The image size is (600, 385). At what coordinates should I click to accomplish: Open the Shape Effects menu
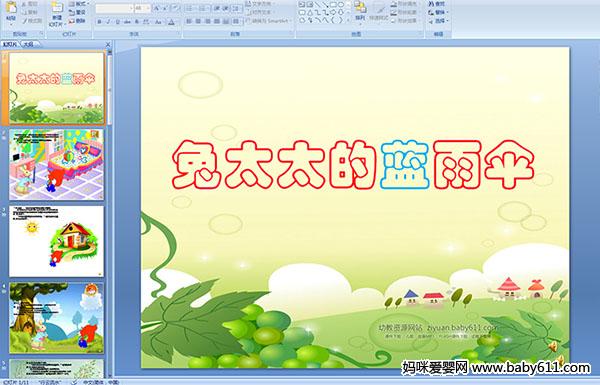(404, 21)
